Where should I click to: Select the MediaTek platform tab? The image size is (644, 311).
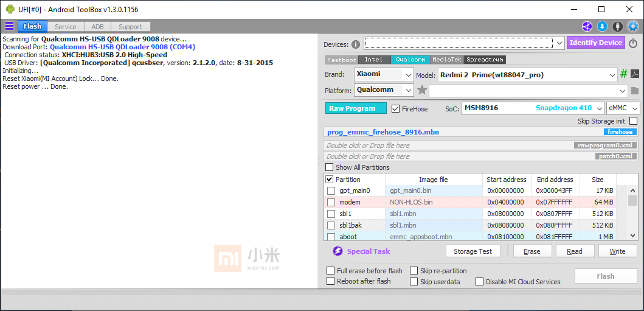tap(448, 60)
